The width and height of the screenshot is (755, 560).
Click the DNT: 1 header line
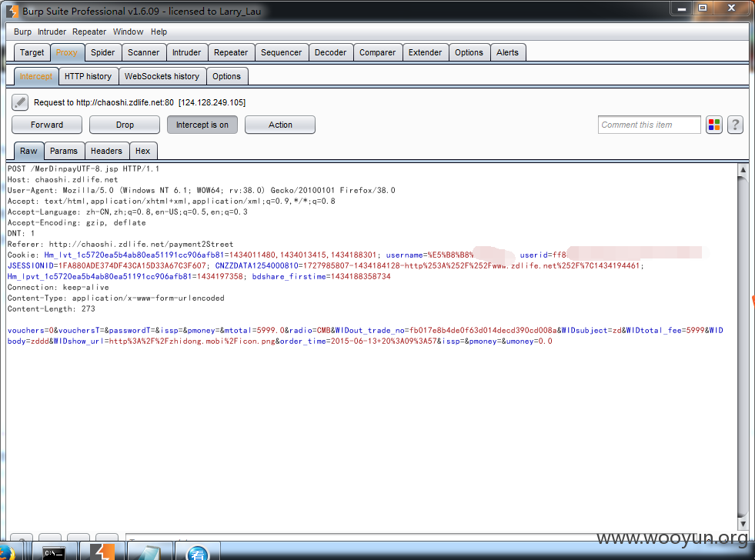tap(21, 233)
